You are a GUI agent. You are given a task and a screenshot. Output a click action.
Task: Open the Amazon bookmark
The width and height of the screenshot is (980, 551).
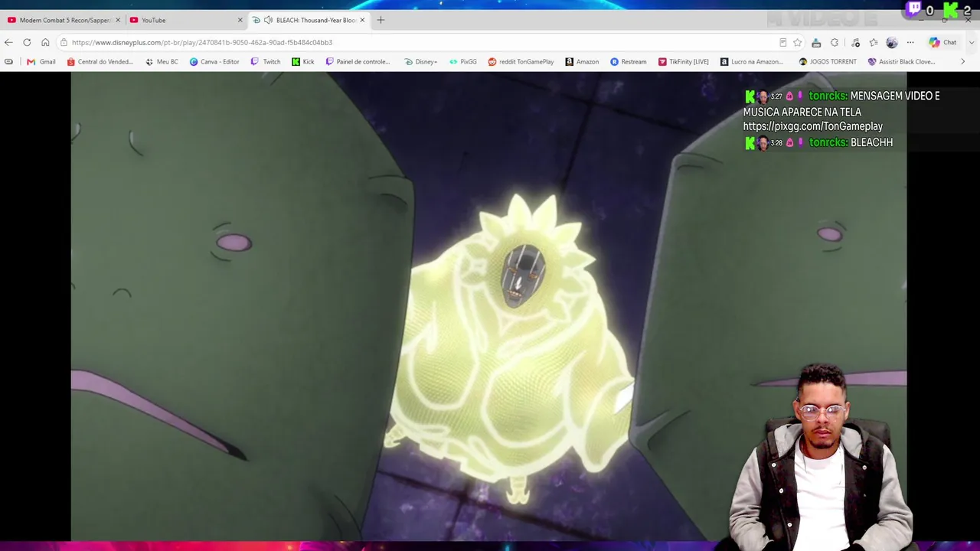(x=582, y=61)
